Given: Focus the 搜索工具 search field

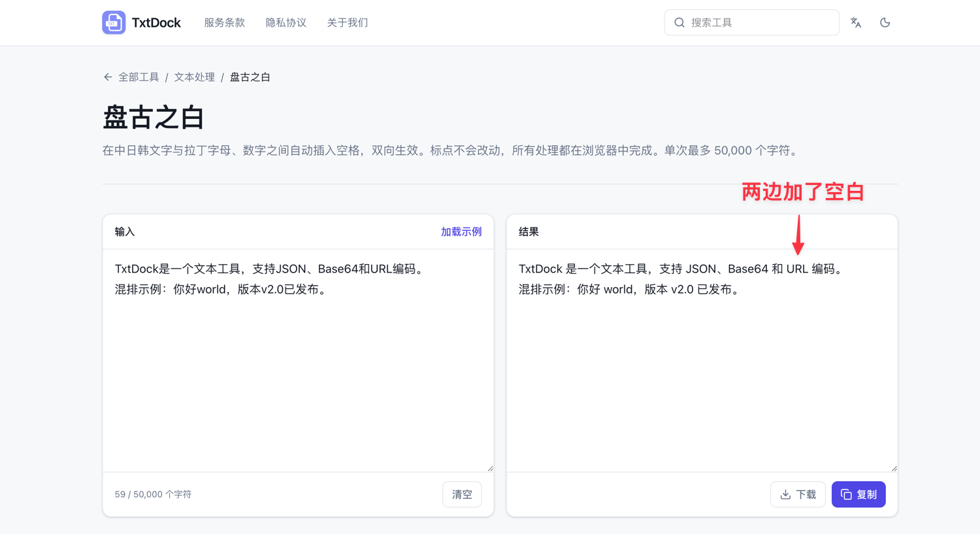Looking at the screenshot, I should coord(751,23).
